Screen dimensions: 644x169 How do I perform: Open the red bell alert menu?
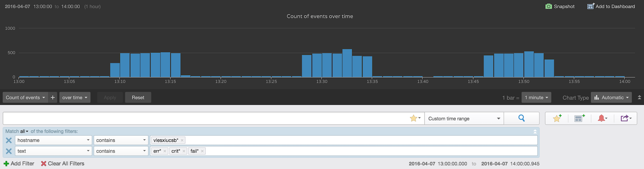602,118
